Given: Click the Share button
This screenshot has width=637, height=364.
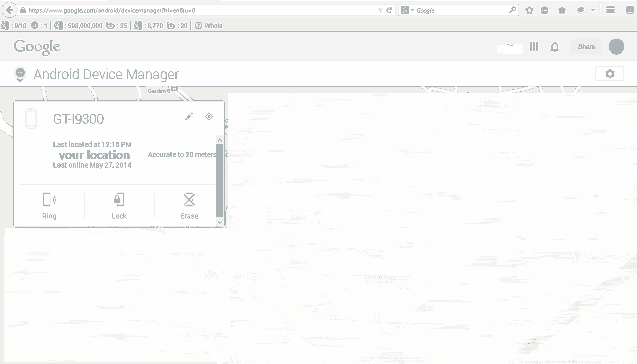Looking at the screenshot, I should [586, 47].
